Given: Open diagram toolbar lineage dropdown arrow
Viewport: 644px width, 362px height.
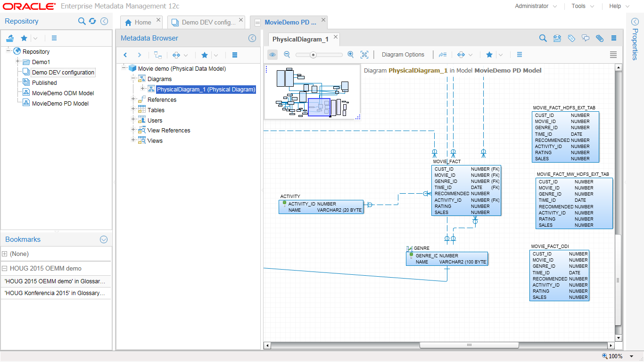Looking at the screenshot, I should (x=471, y=55).
